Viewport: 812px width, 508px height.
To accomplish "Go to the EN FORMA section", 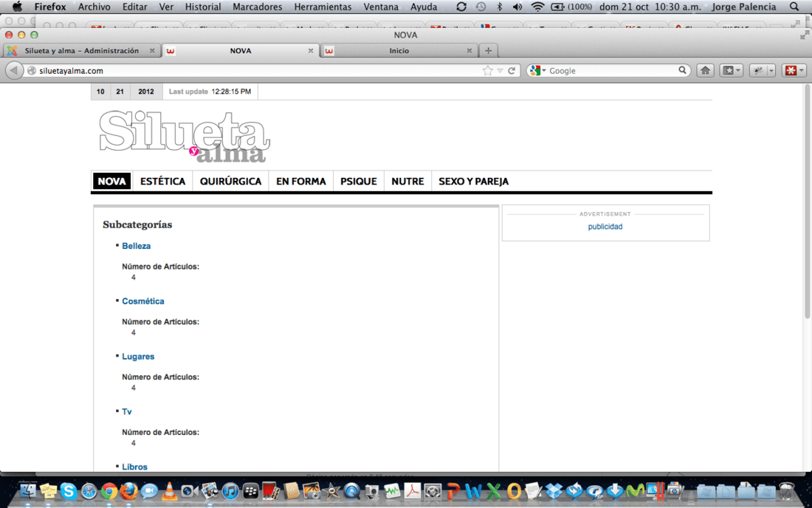I will click(x=301, y=181).
